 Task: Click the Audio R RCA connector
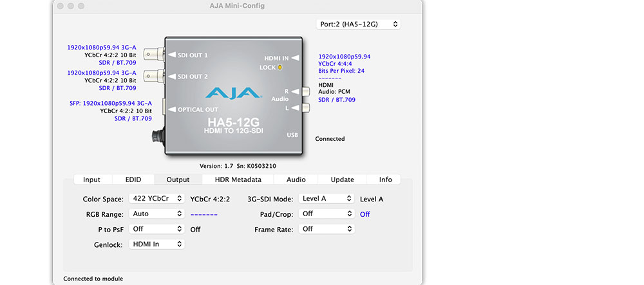[x=306, y=91]
